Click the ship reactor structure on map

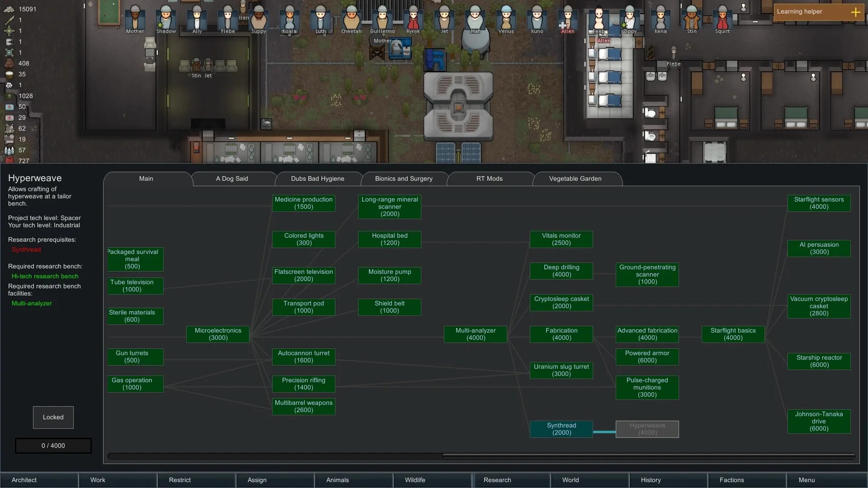(458, 106)
